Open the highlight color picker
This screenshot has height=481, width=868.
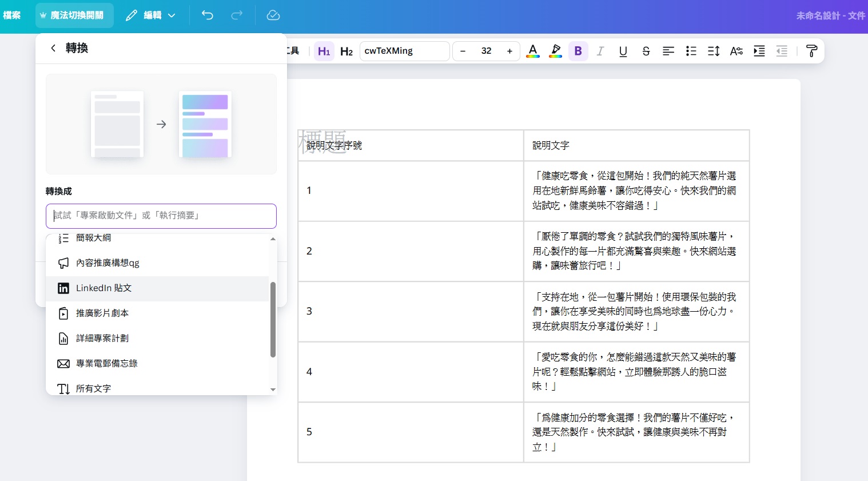(x=555, y=51)
